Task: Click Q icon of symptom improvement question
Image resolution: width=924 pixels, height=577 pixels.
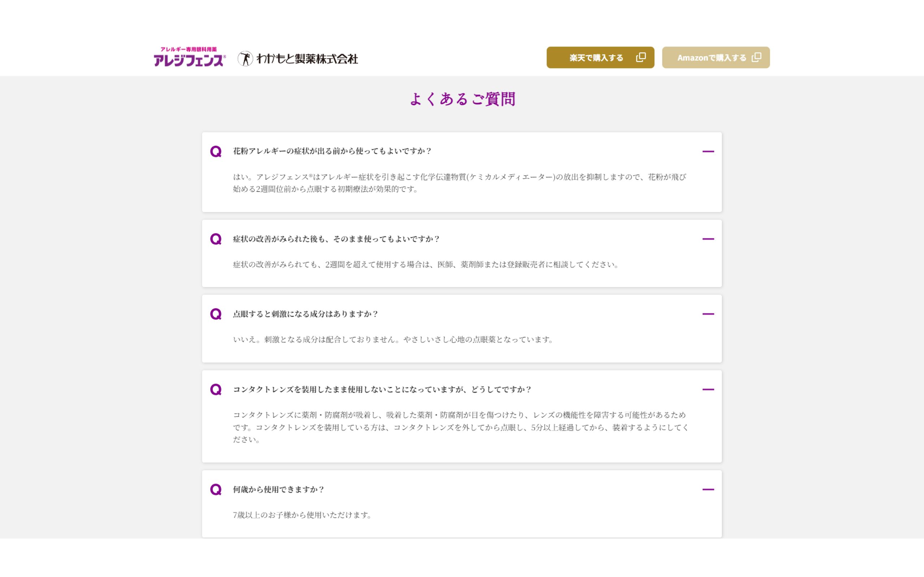Action: pos(216,239)
